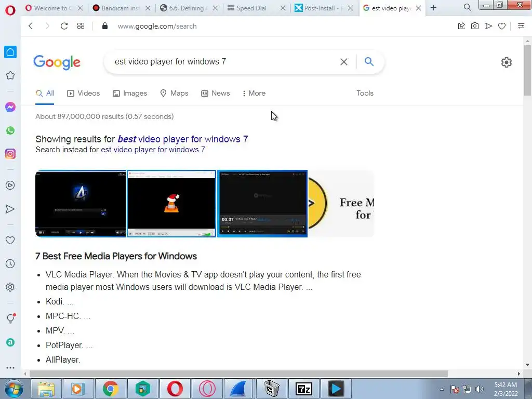Switch to the Maps results tab
This screenshot has width=532, height=399.
(x=174, y=94)
